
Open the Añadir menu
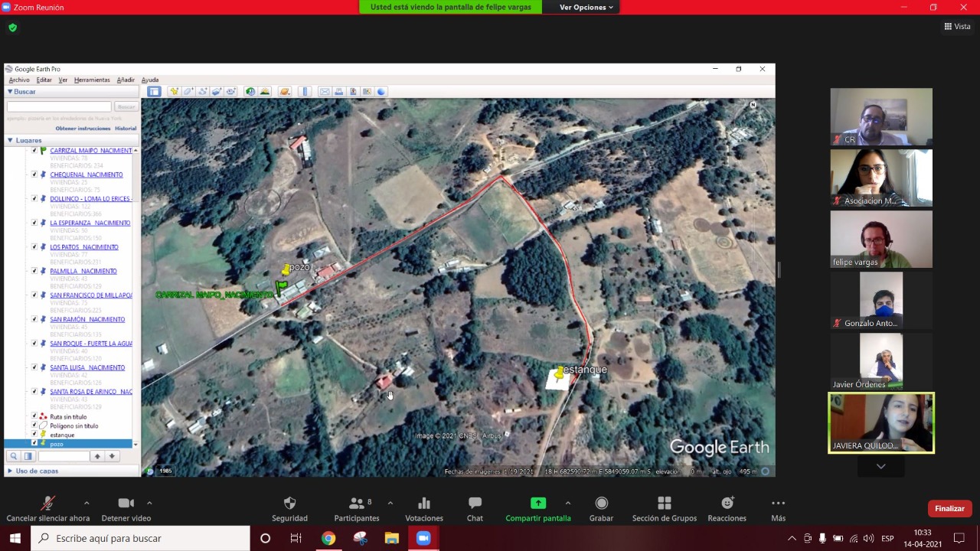pyautogui.click(x=126, y=80)
